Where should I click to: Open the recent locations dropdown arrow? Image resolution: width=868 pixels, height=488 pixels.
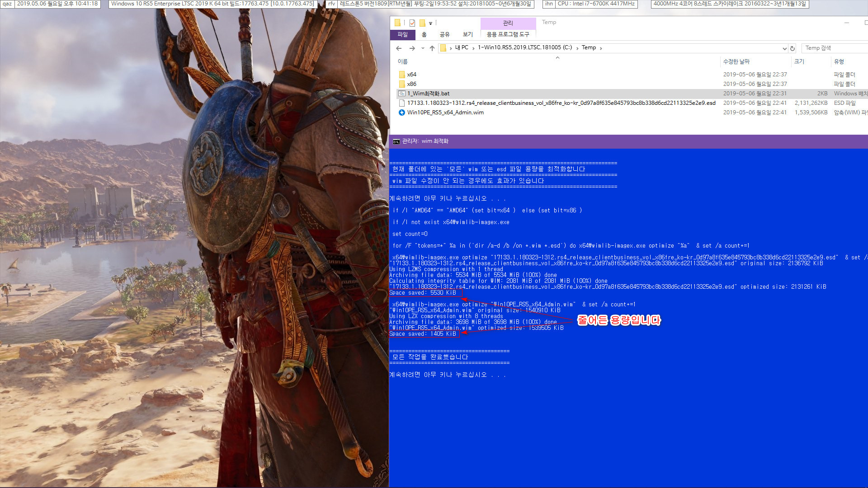click(423, 48)
